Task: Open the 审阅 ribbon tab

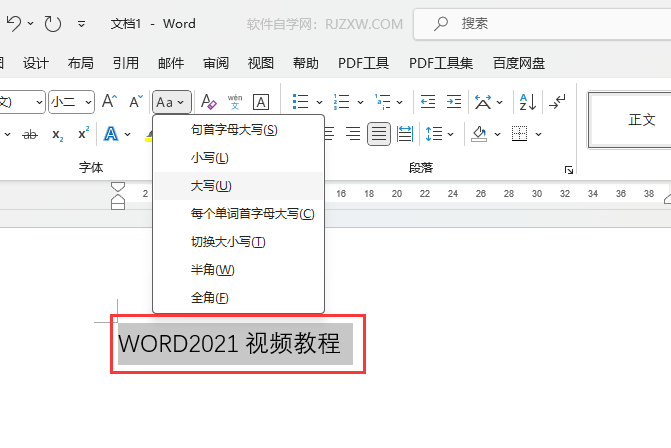Action: tap(216, 63)
